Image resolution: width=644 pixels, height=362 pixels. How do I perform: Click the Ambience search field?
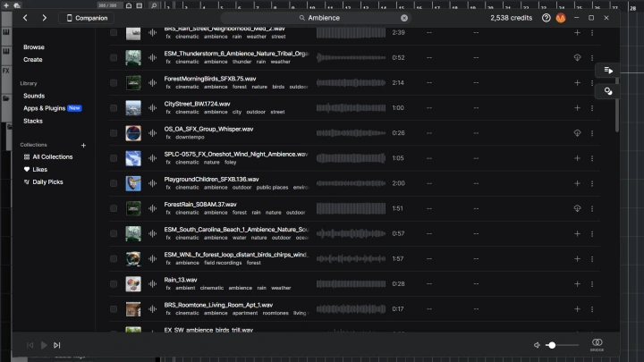point(317,18)
